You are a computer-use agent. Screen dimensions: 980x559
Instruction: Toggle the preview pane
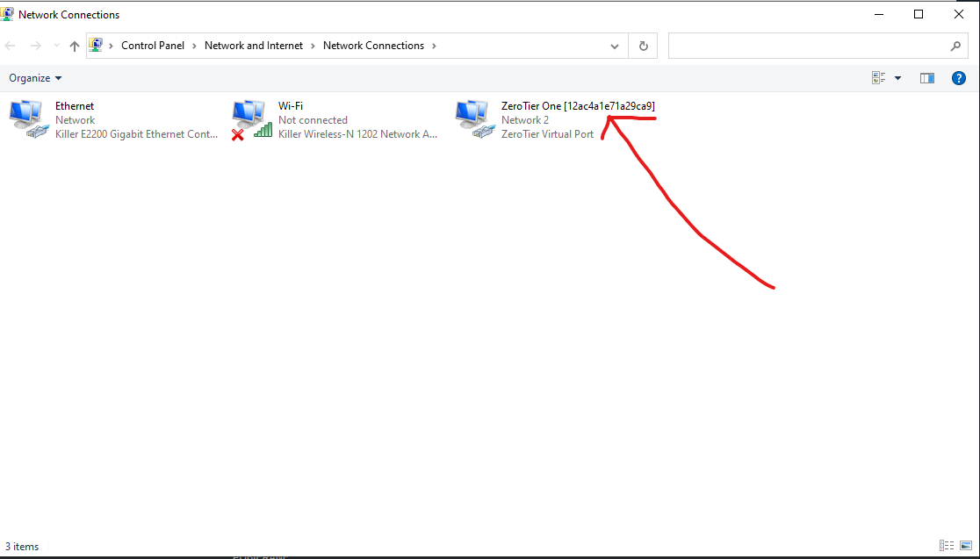click(x=927, y=78)
